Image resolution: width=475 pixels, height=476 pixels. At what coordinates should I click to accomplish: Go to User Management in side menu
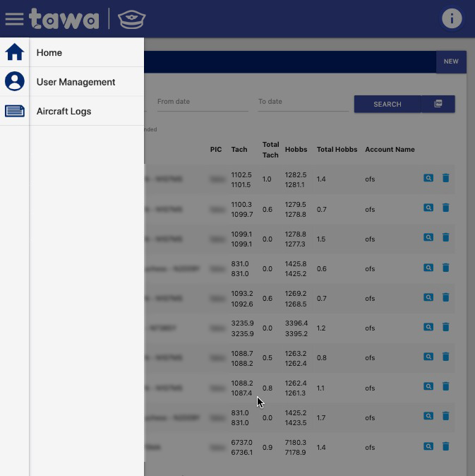pyautogui.click(x=76, y=82)
